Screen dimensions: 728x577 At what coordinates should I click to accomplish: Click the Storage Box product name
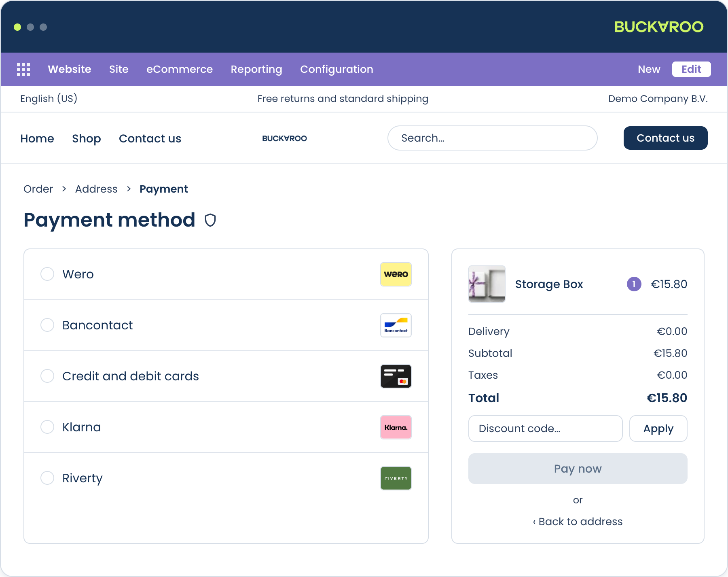pyautogui.click(x=549, y=284)
